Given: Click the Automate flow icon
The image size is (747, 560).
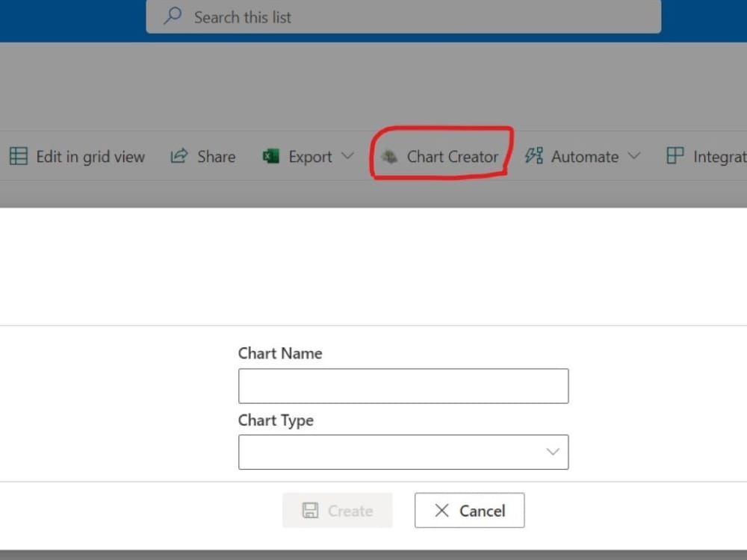Looking at the screenshot, I should click(533, 155).
